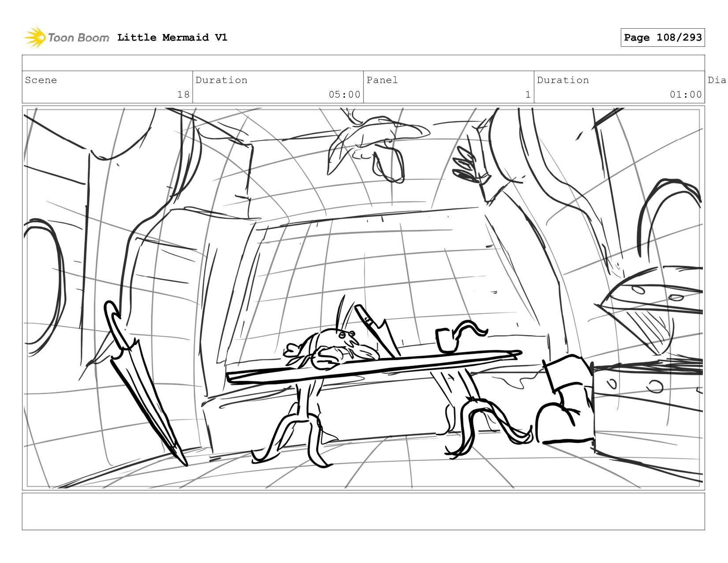Select the Scene label
This screenshot has height=563, width=728.
[41, 80]
